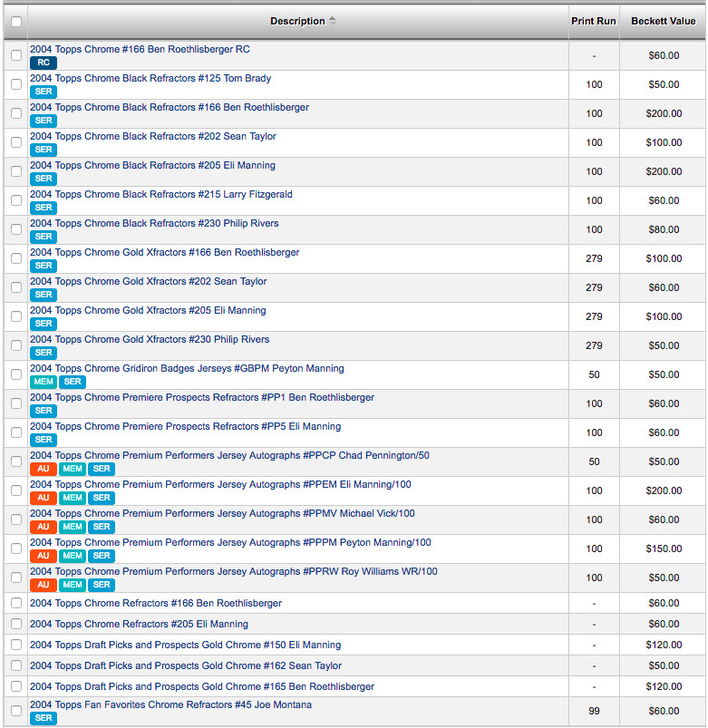
Task: Open Premiere Prospects Refractors #PP1 Ben Roethlisberger
Action: coord(202,397)
